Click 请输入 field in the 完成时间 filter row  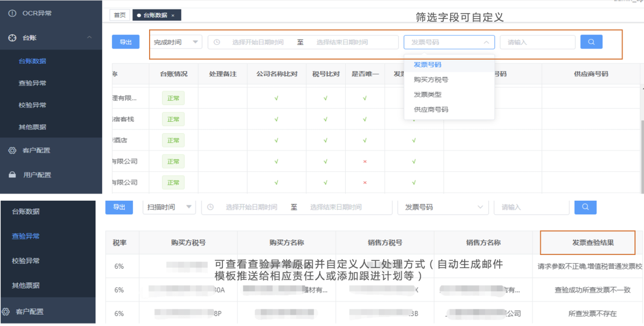(x=537, y=42)
